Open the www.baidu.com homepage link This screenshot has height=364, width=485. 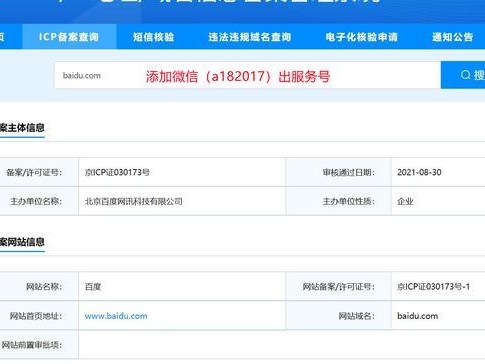coord(116,316)
